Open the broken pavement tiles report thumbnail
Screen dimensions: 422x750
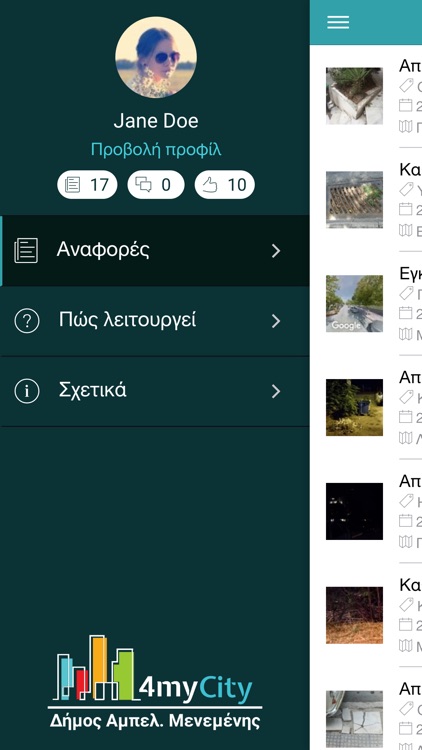354,719
